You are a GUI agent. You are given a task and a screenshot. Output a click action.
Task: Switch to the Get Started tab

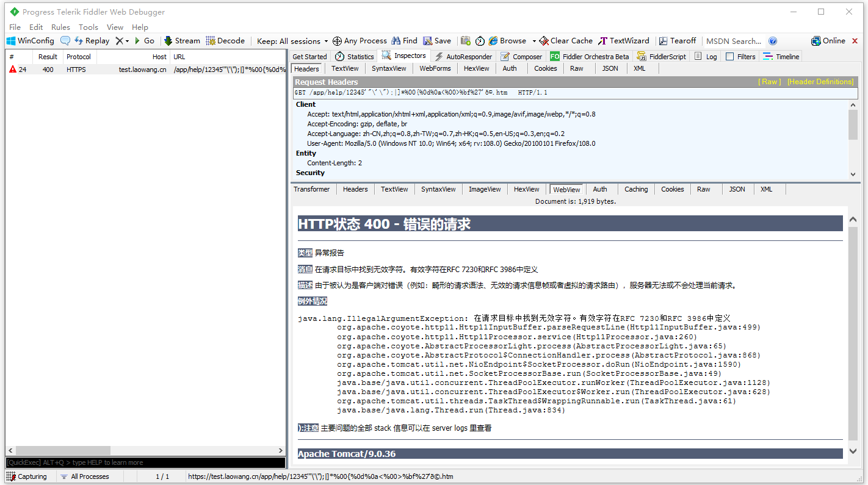click(x=309, y=57)
